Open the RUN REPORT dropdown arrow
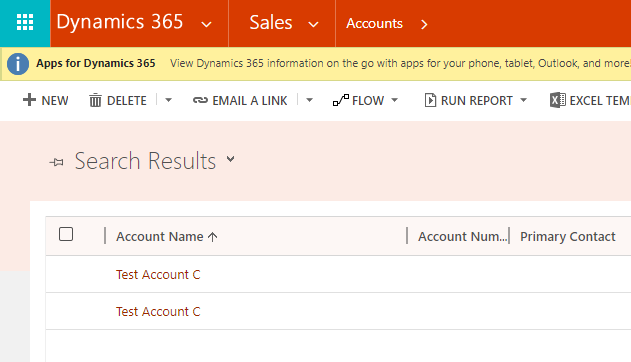631x362 pixels. 524,100
